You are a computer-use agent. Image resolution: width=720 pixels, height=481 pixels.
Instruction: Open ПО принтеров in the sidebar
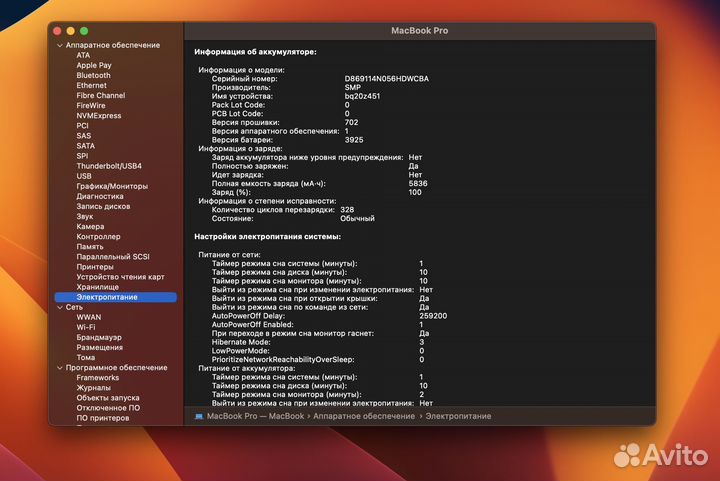click(102, 418)
